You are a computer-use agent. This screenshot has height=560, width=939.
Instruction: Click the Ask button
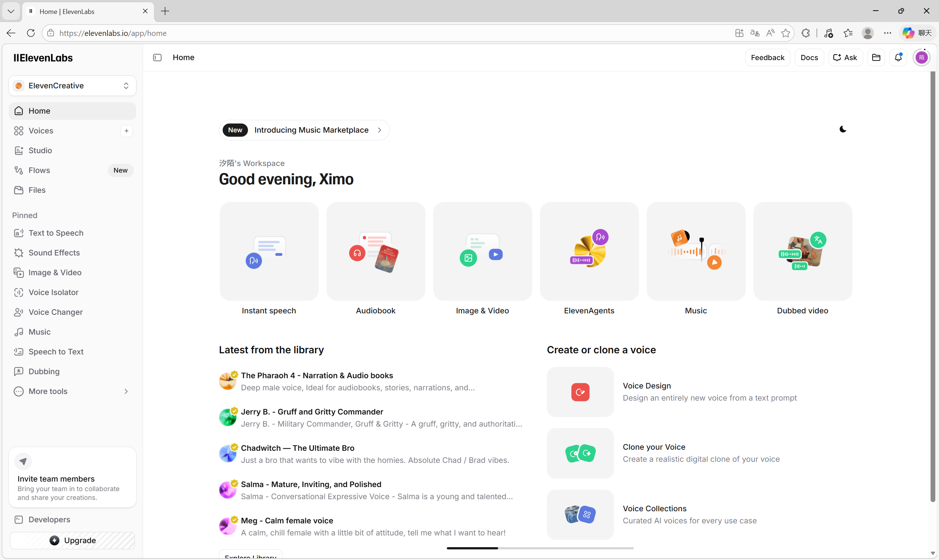845,58
